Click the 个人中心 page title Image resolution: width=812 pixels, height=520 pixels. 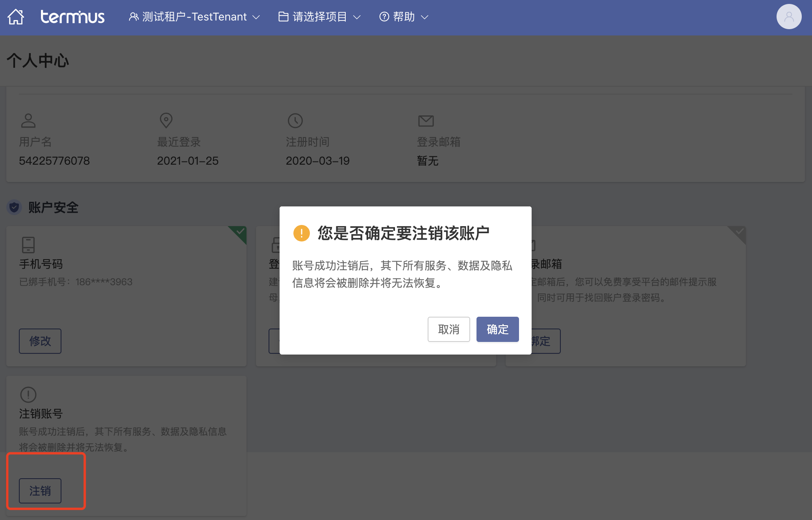coord(38,61)
